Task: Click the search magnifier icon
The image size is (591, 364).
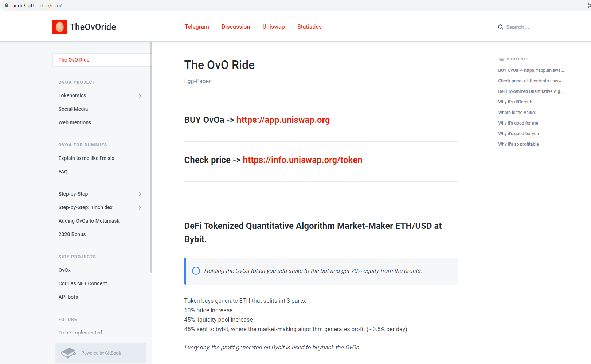Action: click(501, 27)
